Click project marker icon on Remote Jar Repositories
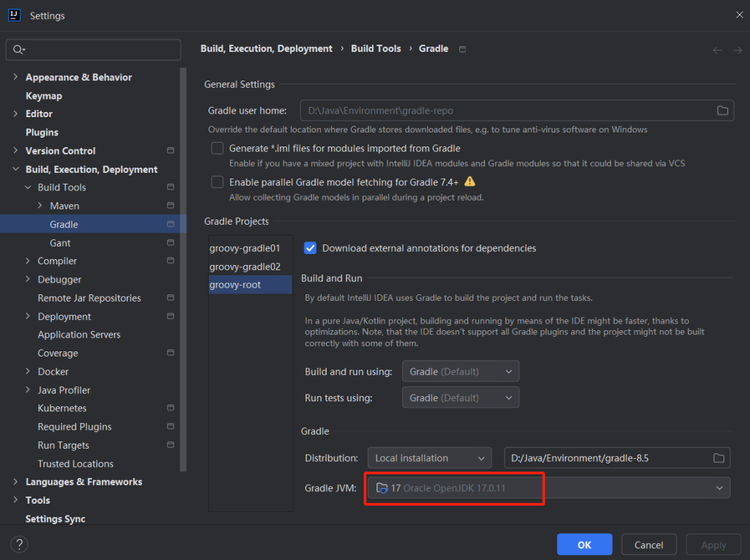Image resolution: width=750 pixels, height=560 pixels. tap(170, 297)
